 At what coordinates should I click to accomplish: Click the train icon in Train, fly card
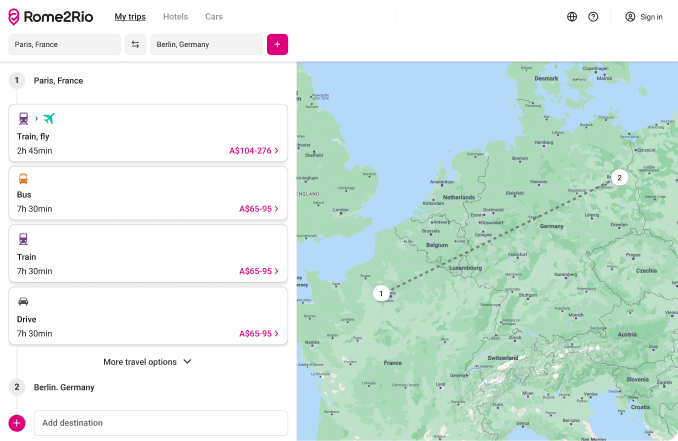click(23, 118)
